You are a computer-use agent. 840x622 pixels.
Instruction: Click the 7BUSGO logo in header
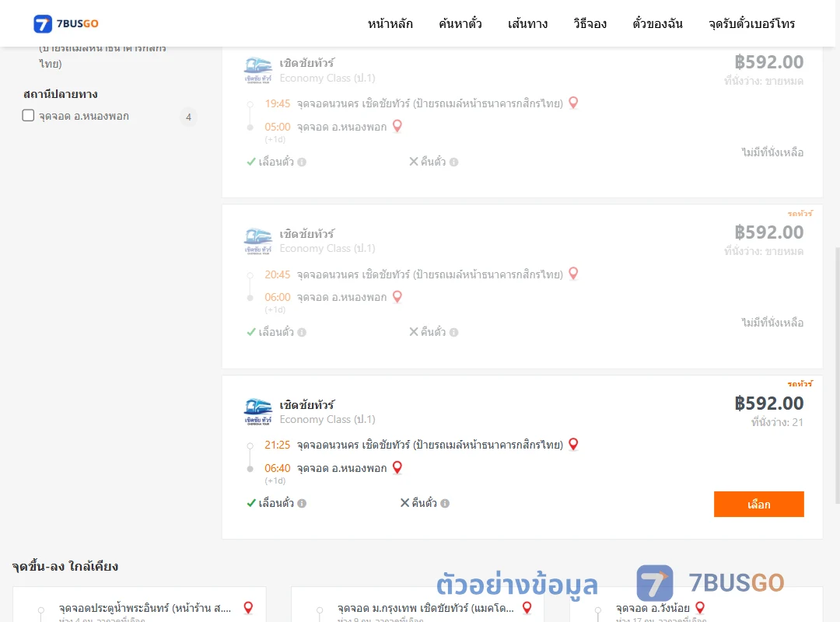click(x=66, y=23)
